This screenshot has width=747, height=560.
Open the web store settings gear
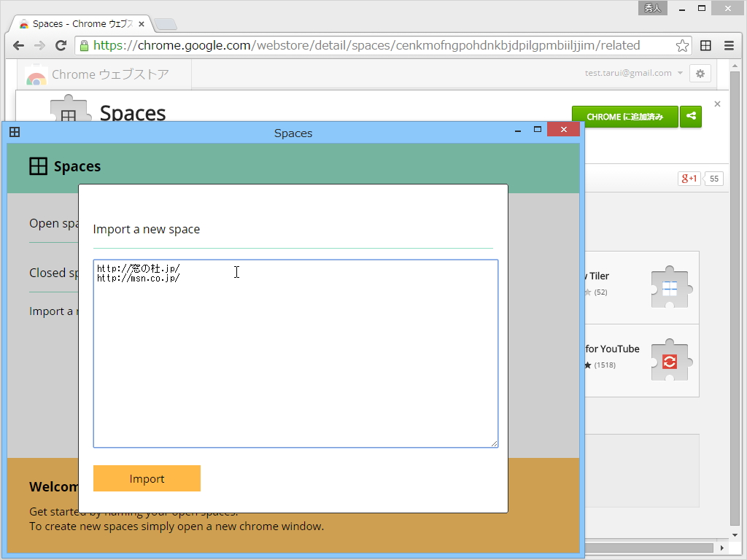click(x=700, y=74)
